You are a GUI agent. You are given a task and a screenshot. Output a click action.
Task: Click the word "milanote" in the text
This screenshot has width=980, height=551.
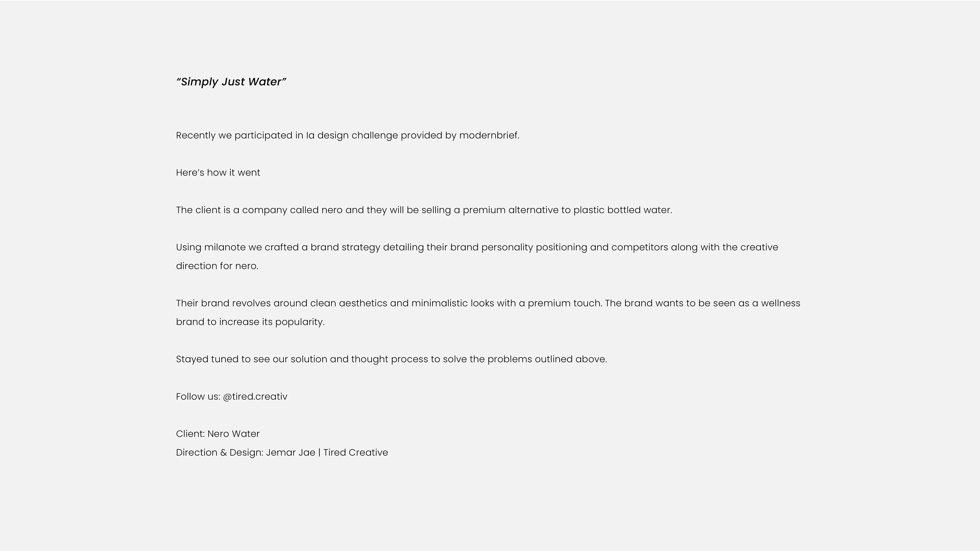(225, 247)
